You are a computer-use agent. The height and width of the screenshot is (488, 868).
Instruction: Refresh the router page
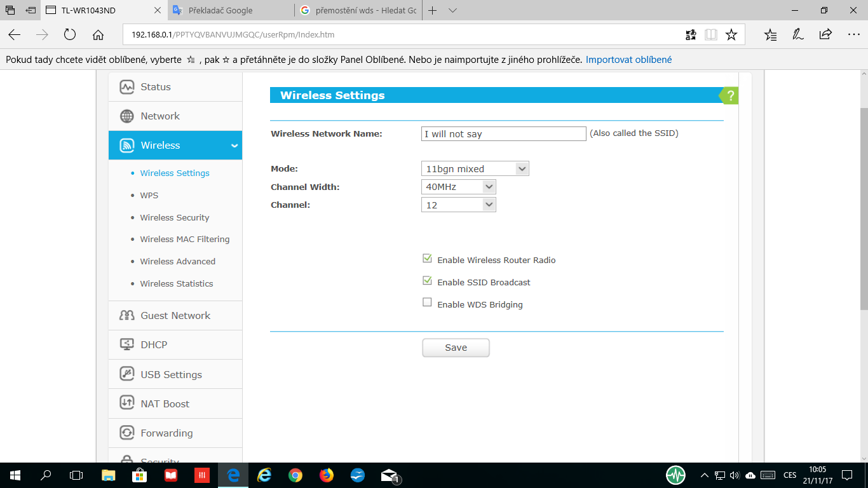[70, 35]
